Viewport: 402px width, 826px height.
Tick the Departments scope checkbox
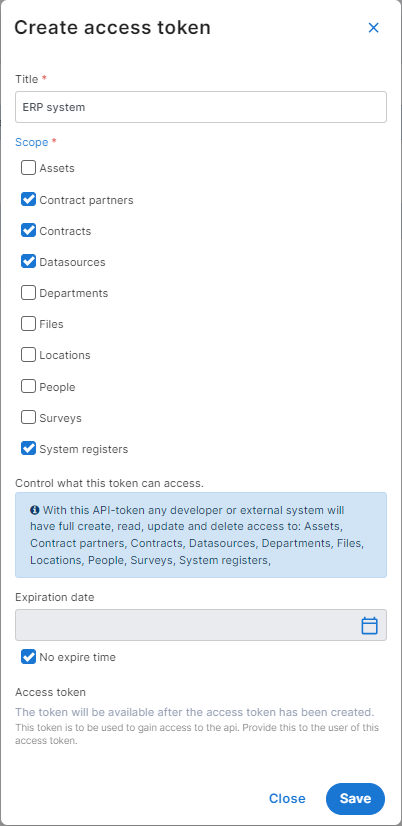[28, 293]
